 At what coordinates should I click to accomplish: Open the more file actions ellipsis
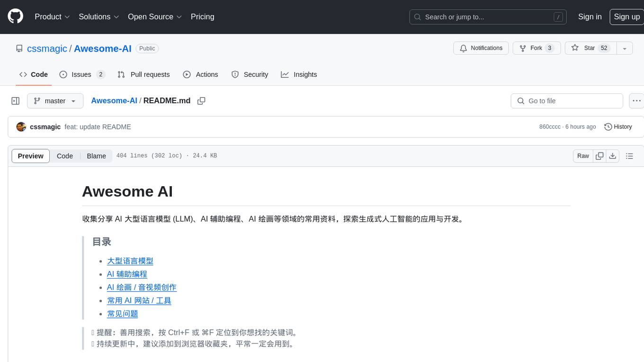click(636, 101)
